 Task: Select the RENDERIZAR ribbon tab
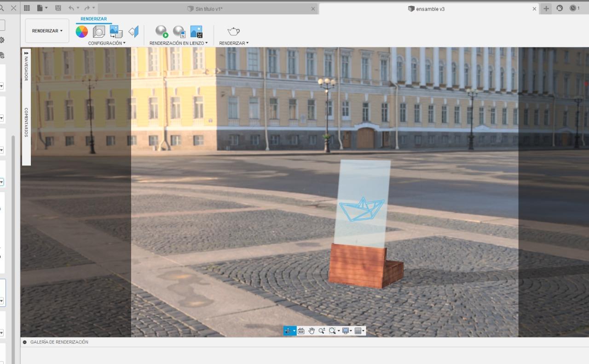pos(93,19)
